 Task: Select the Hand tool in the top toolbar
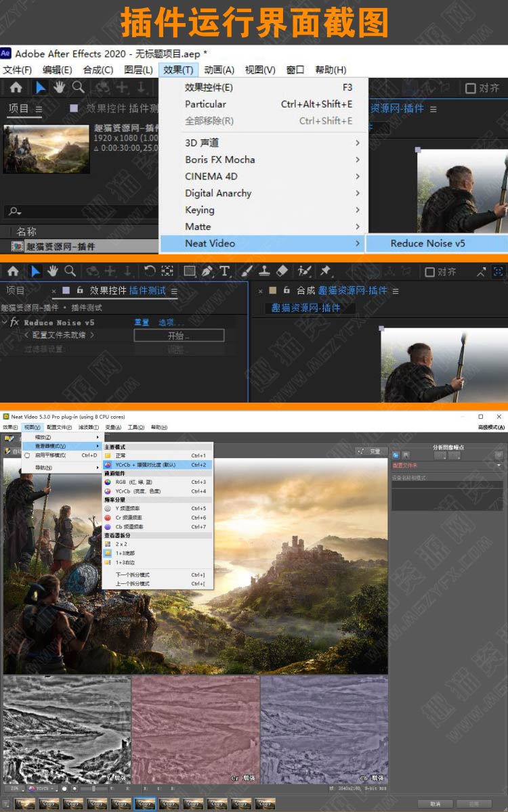(60, 87)
